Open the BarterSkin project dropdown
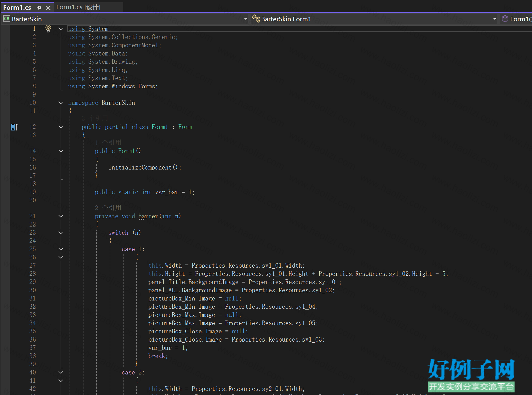 [245, 19]
